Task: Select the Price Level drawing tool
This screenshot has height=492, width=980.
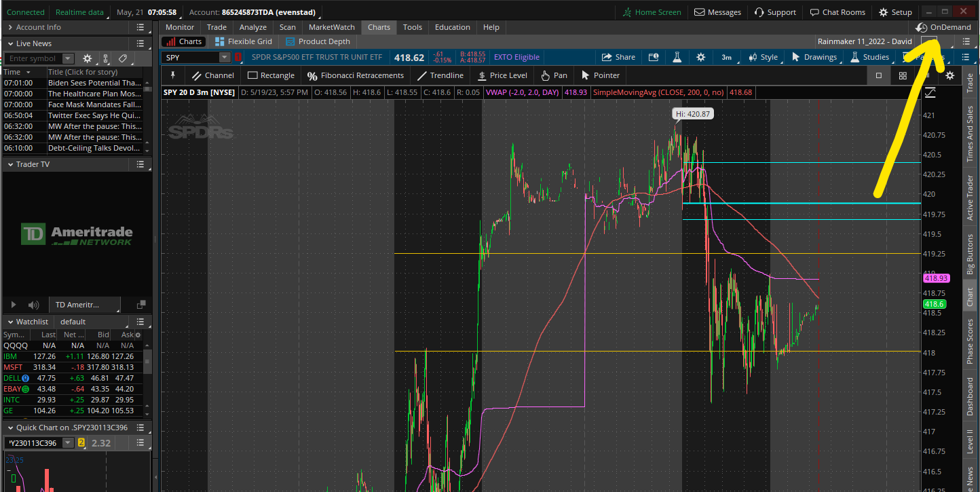Action: tap(502, 75)
